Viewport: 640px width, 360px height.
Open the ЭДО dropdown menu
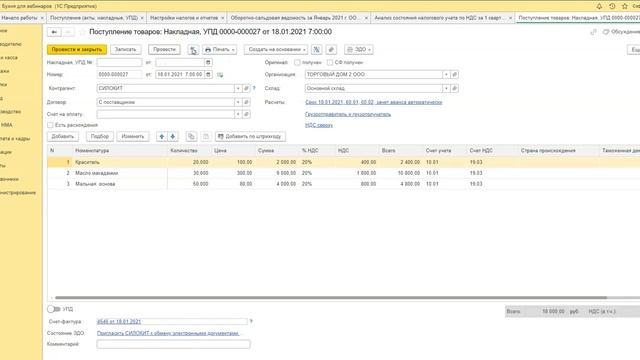(358, 50)
